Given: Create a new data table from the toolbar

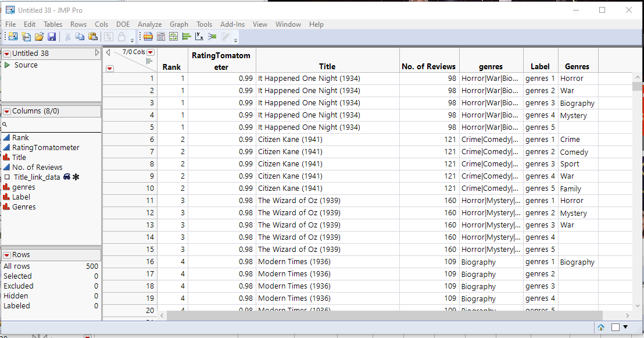Looking at the screenshot, I should coord(13,36).
